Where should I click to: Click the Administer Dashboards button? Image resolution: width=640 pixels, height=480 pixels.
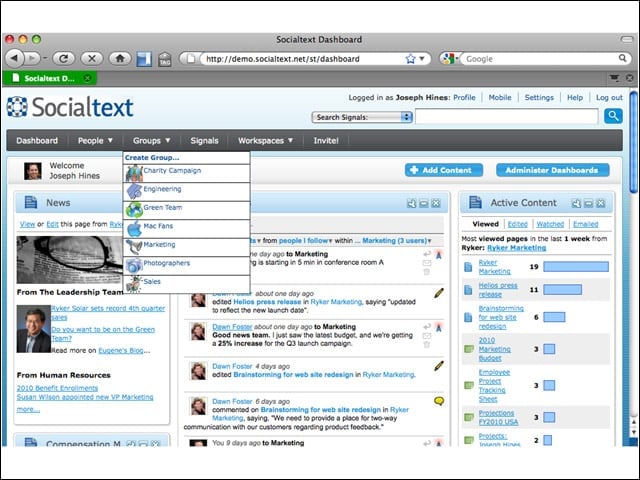click(x=553, y=170)
